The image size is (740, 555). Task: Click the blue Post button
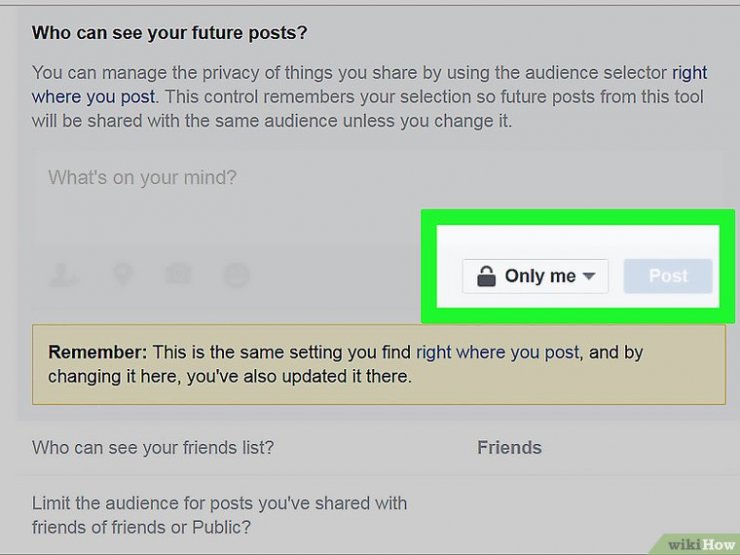pos(668,276)
